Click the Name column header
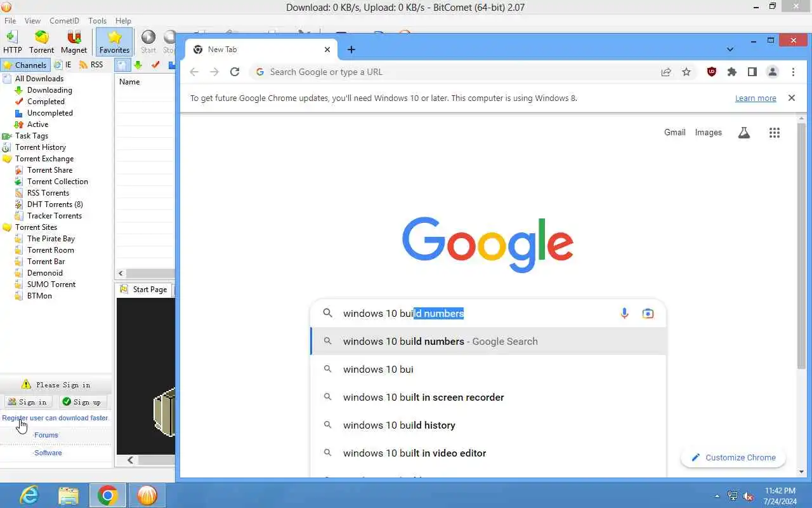This screenshot has width=812, height=508. 145,82
